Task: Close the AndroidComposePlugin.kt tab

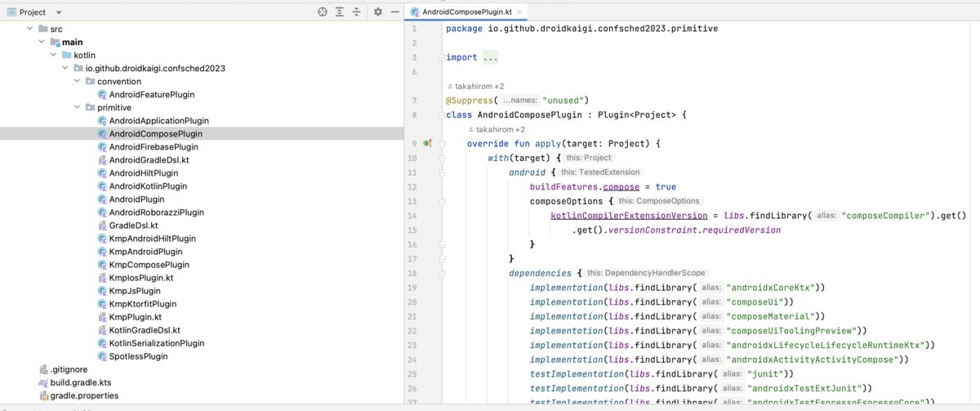Action: pos(521,12)
